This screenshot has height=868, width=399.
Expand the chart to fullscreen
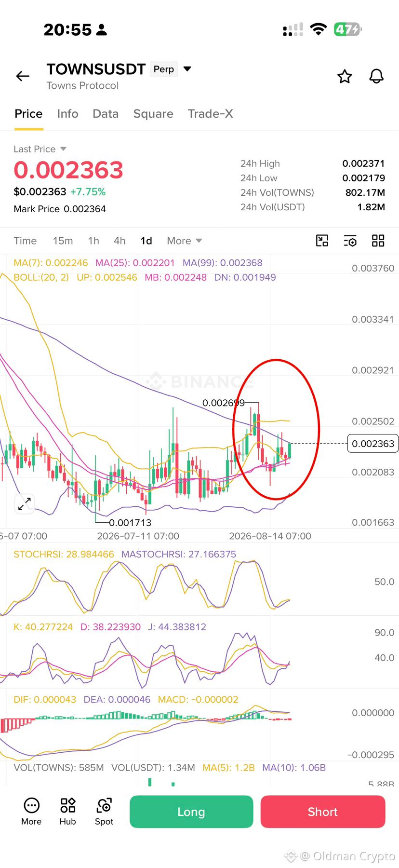click(x=24, y=503)
